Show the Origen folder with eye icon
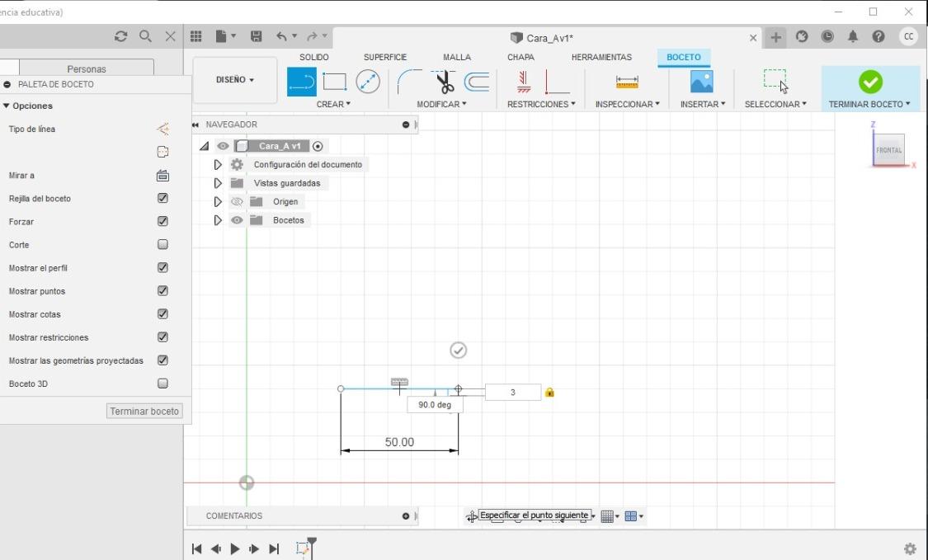The width and height of the screenshot is (928, 560). coord(237,202)
